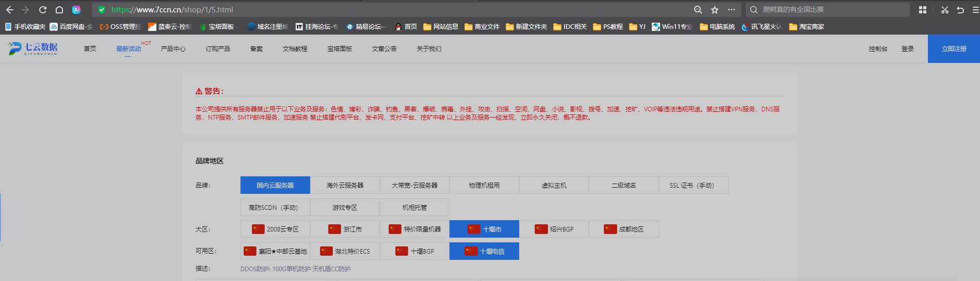The height and width of the screenshot is (281, 980).
Task: Choose the 十堰BGP availability zone
Action: point(415,251)
